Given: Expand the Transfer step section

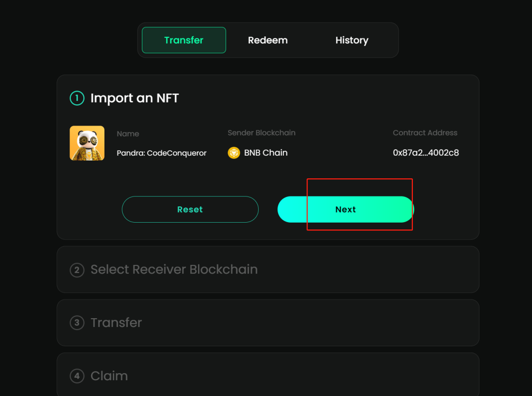Looking at the screenshot, I should point(116,323).
